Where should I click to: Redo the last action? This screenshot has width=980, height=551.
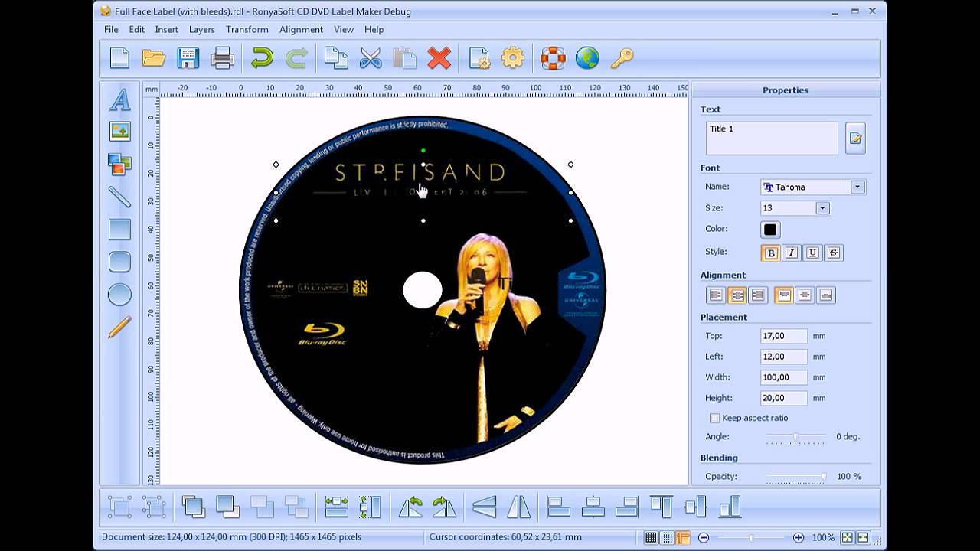[296, 58]
